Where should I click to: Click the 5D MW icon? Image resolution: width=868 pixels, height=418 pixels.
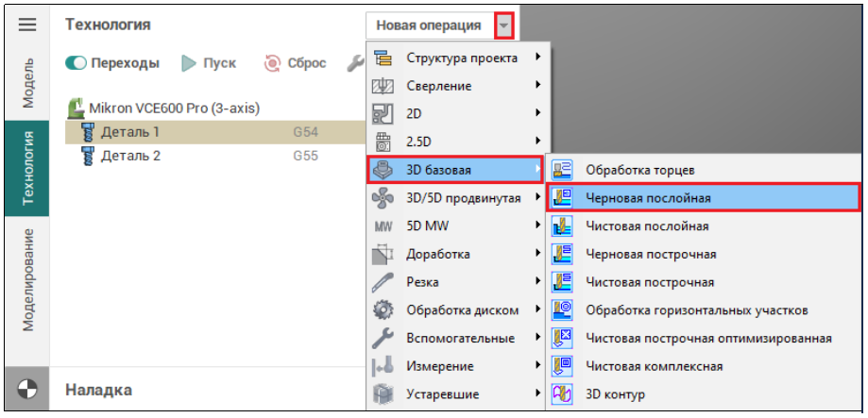coord(383,226)
